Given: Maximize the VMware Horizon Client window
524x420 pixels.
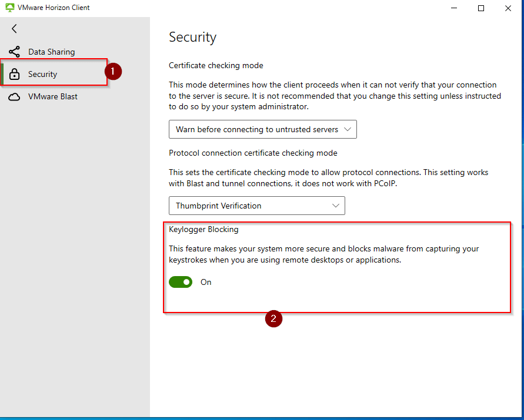Looking at the screenshot, I should point(481,8).
